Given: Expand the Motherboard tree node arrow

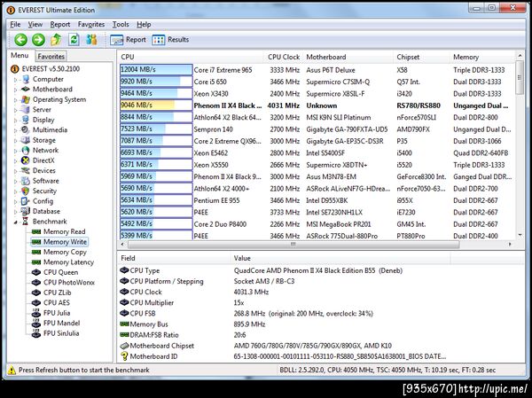Looking at the screenshot, I should pyautogui.click(x=16, y=90).
